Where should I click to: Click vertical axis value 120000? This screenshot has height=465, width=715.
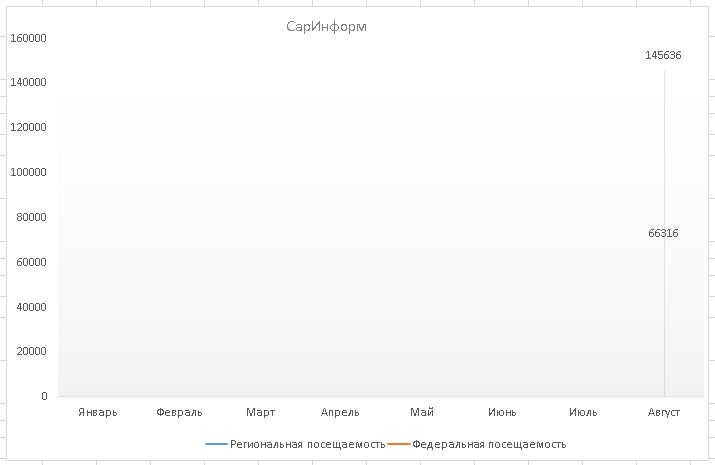(28, 127)
